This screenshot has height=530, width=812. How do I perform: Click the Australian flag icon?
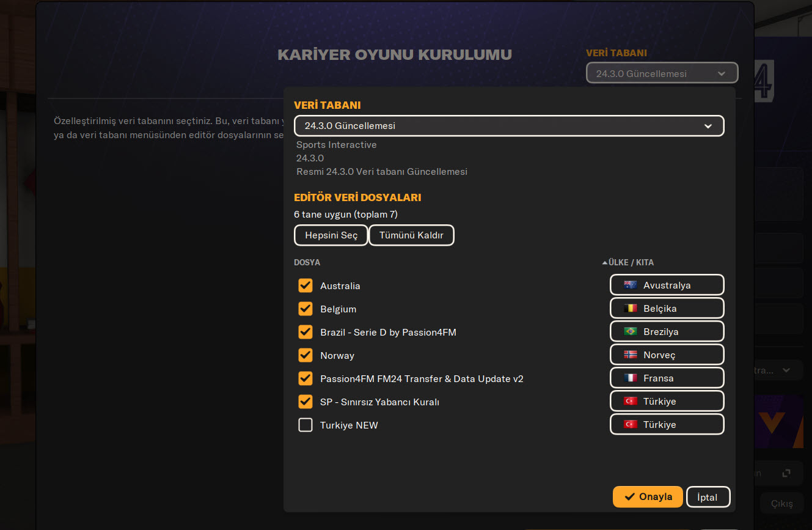(630, 285)
